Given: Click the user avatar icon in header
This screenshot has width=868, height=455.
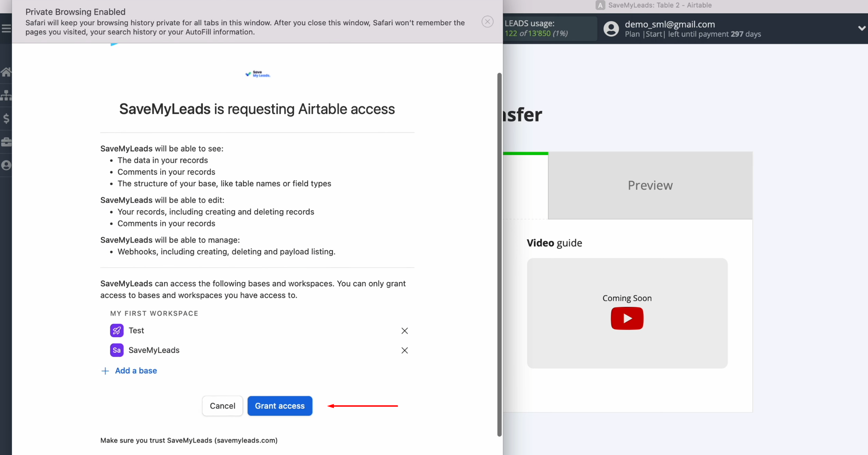Looking at the screenshot, I should pos(611,29).
